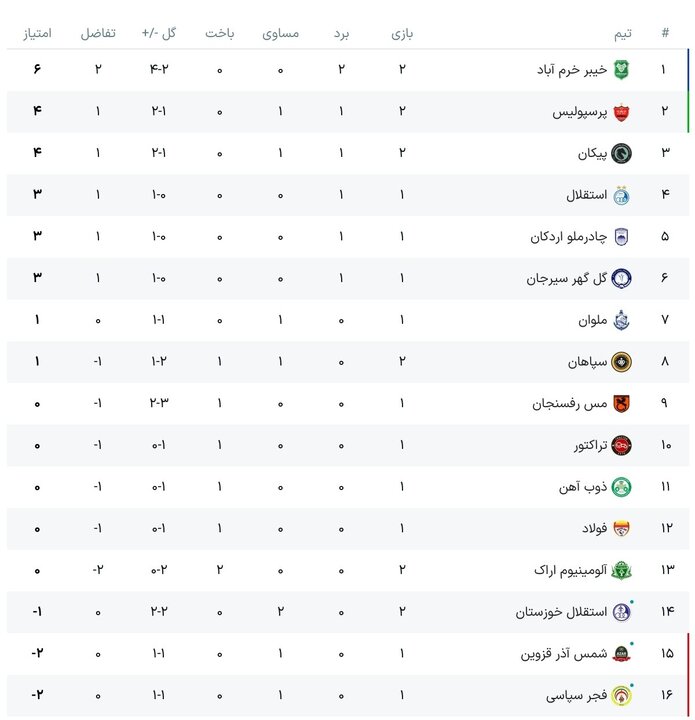Screen dimensions: 695x720
Task: Open the گل گهر سیرجان team link
Action: [x=564, y=278]
